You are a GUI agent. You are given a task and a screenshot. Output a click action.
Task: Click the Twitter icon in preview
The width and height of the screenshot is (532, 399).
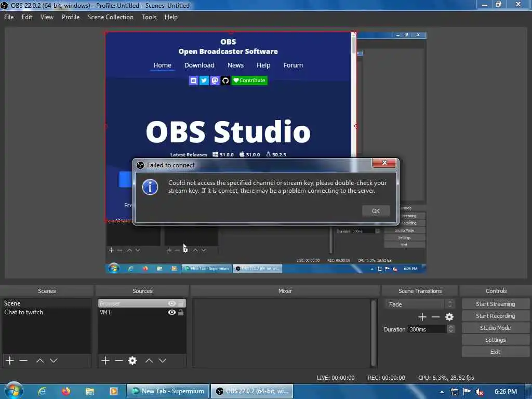[x=204, y=81]
